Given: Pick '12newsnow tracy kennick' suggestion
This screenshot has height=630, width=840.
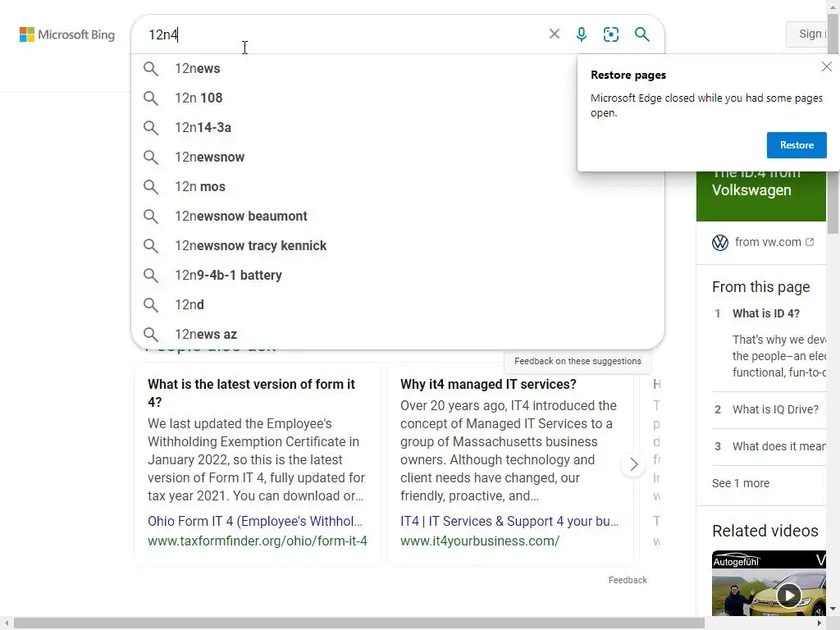Looking at the screenshot, I should tap(398, 245).
